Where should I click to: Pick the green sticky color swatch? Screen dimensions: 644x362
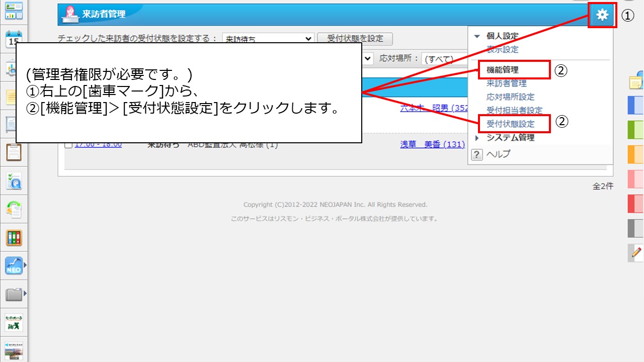pos(636,130)
